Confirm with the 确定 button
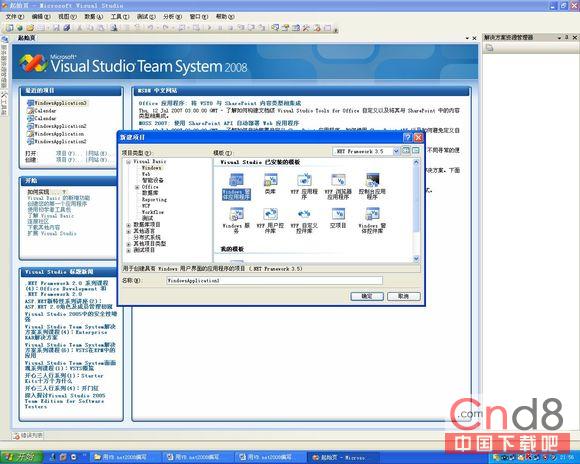The width and height of the screenshot is (580, 464). [367, 296]
